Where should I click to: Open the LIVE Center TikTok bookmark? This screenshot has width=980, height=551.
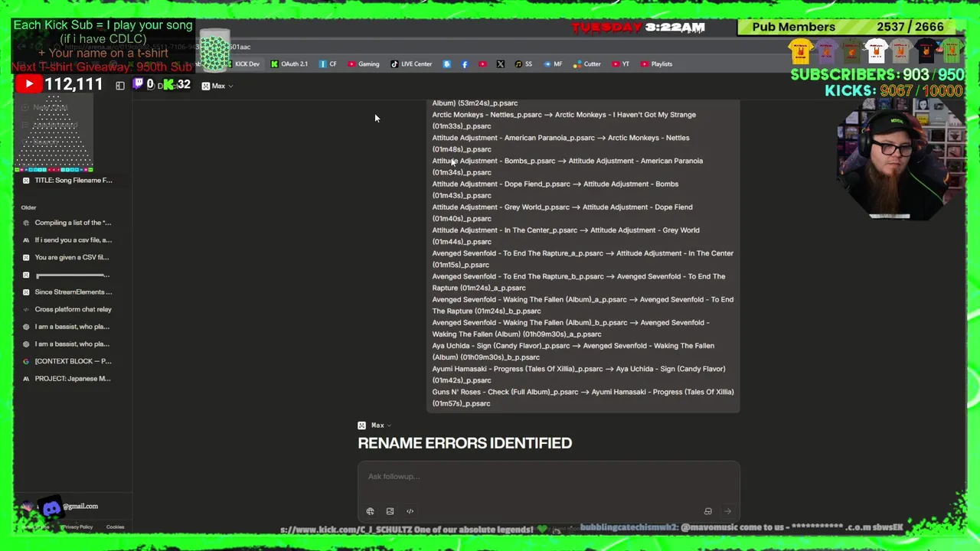(x=411, y=64)
